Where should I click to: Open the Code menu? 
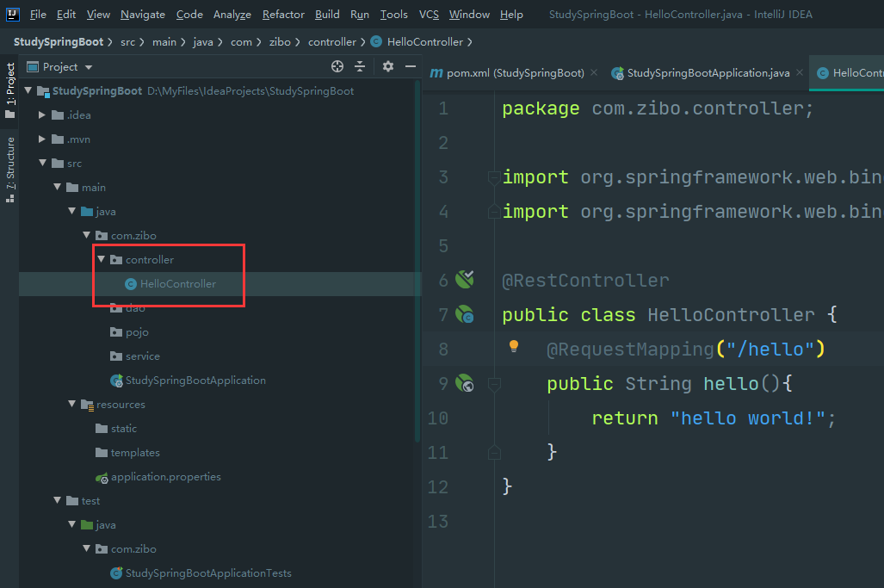[x=189, y=14]
